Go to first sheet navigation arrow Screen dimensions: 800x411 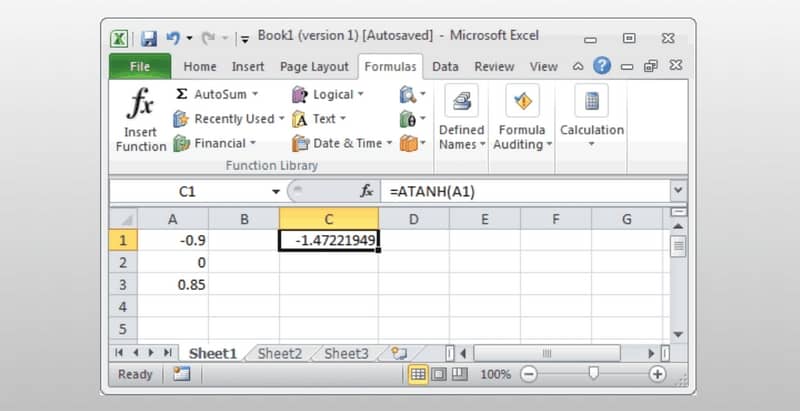pyautogui.click(x=119, y=353)
